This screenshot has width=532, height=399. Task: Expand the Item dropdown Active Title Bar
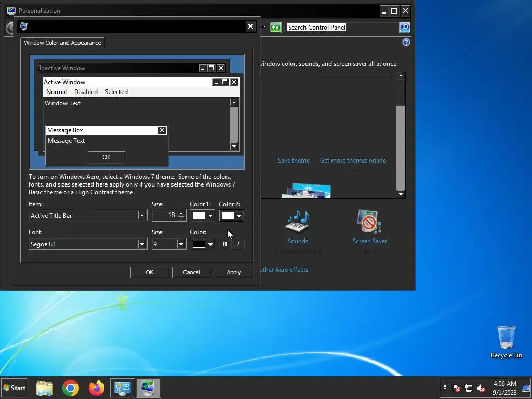[x=142, y=216]
